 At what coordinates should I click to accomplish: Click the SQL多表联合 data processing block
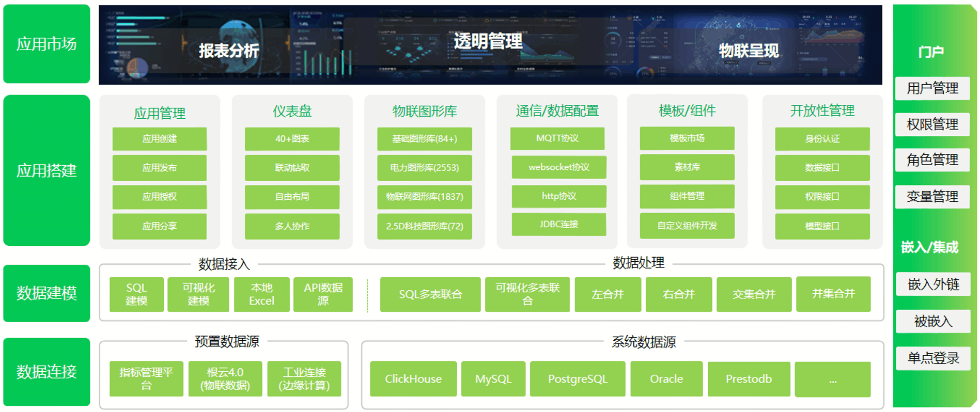(x=430, y=294)
